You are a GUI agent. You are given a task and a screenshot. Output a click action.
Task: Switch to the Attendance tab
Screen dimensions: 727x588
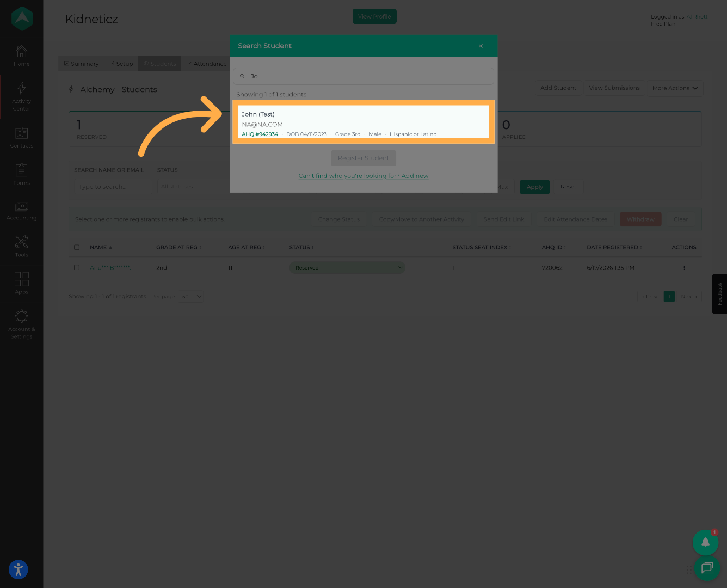[x=207, y=64]
